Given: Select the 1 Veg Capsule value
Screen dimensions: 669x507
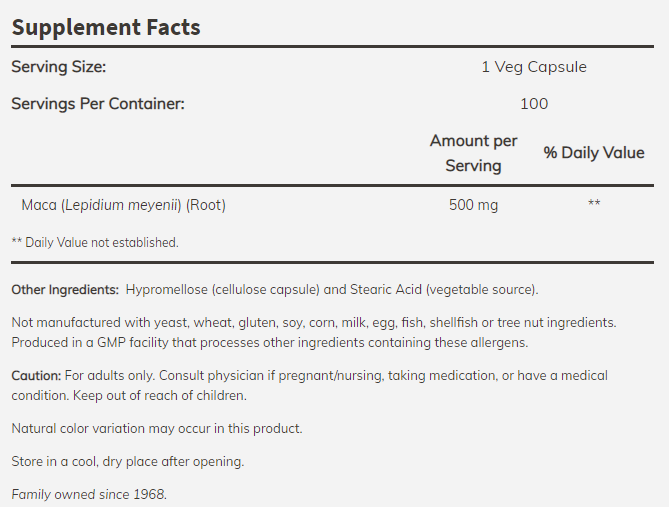Looking at the screenshot, I should pos(534,67).
